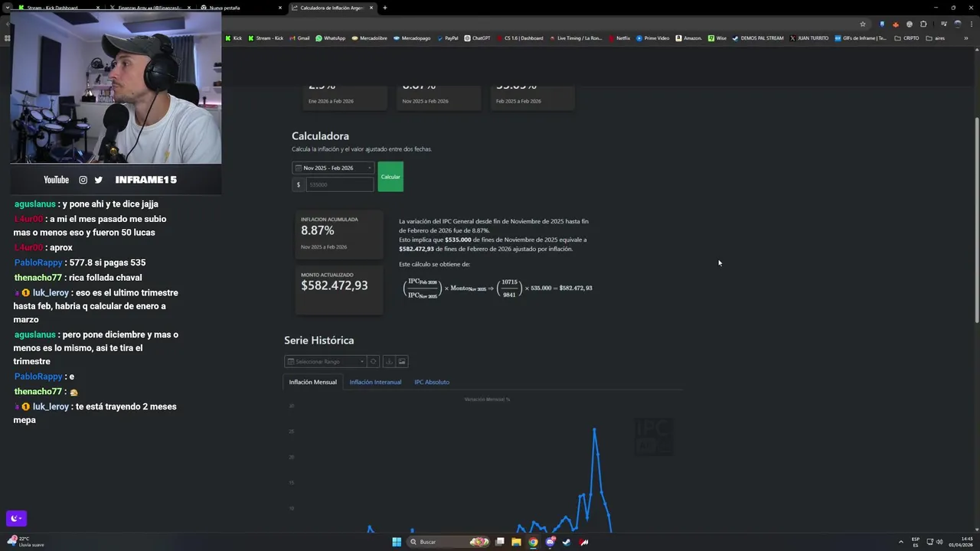Click the save chart as image icon
980x551 pixels.
point(402,361)
